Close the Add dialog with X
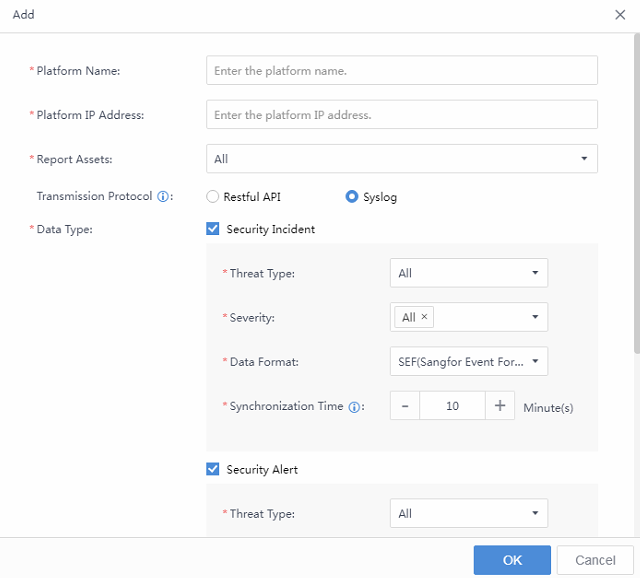Image resolution: width=640 pixels, height=578 pixels. pyautogui.click(x=620, y=15)
